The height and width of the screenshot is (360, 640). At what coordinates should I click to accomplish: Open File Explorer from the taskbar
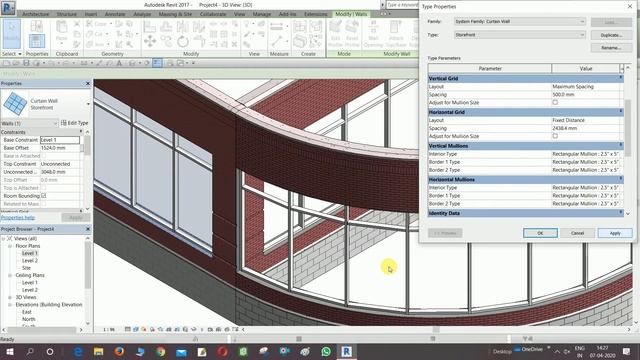click(98, 351)
